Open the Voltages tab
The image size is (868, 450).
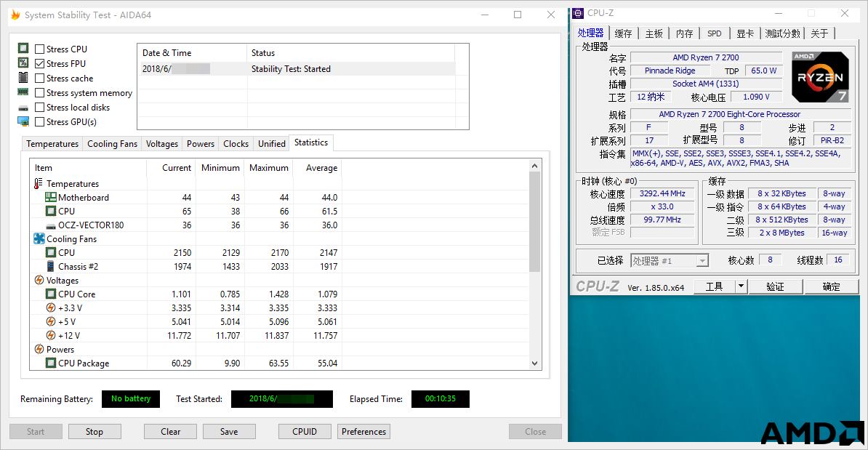click(x=162, y=144)
